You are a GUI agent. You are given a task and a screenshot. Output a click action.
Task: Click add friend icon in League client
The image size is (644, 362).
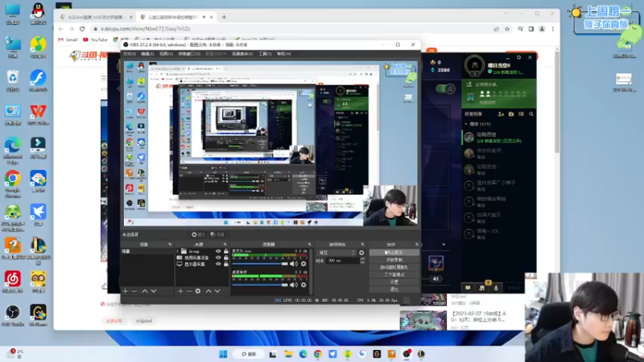pos(501,114)
